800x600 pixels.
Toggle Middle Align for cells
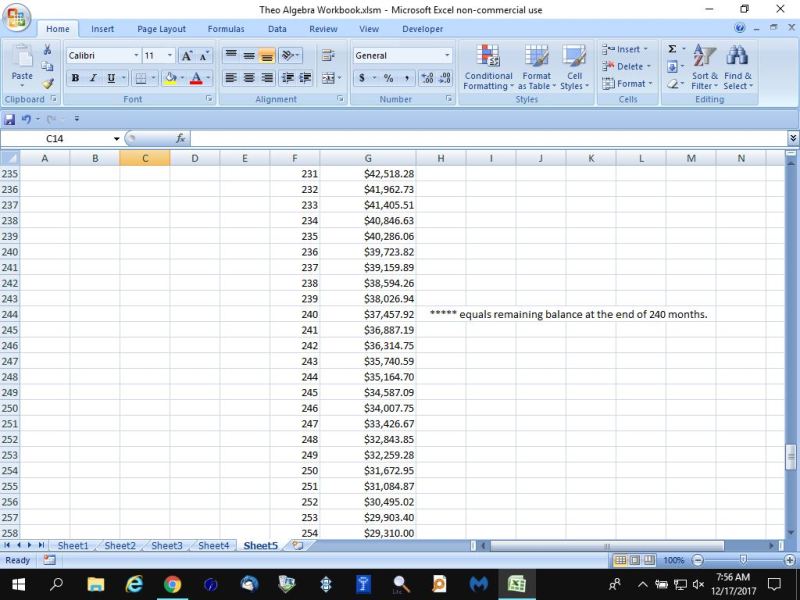[x=249, y=55]
